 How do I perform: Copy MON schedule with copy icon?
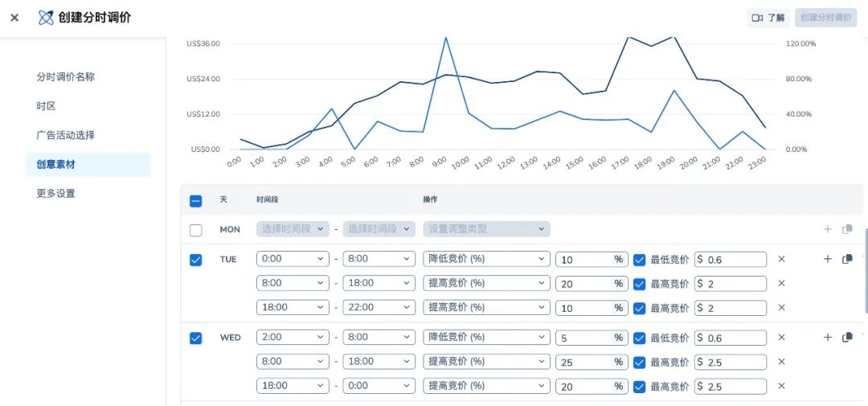(x=848, y=229)
